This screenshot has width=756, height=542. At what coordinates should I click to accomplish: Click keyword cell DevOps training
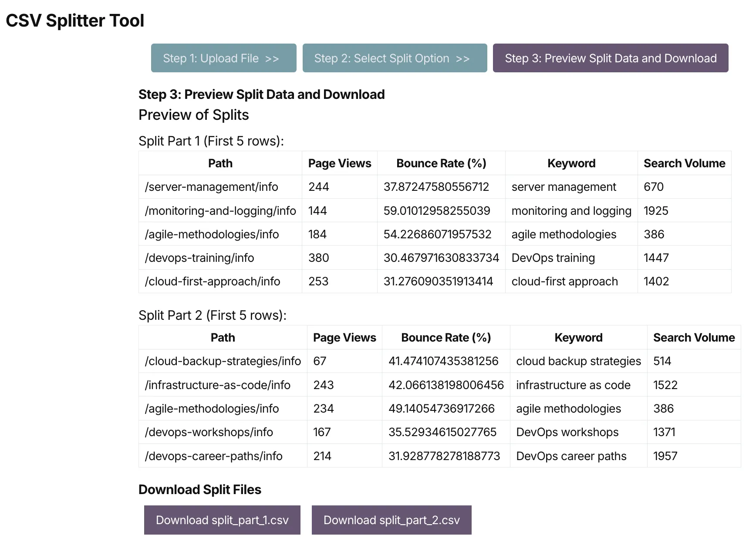pos(571,258)
